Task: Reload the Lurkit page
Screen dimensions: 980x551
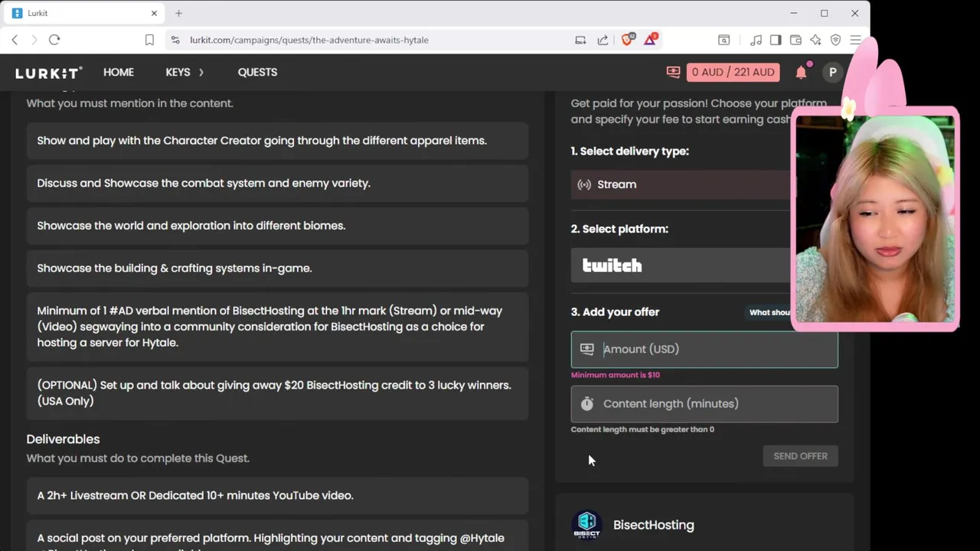Action: 54,40
